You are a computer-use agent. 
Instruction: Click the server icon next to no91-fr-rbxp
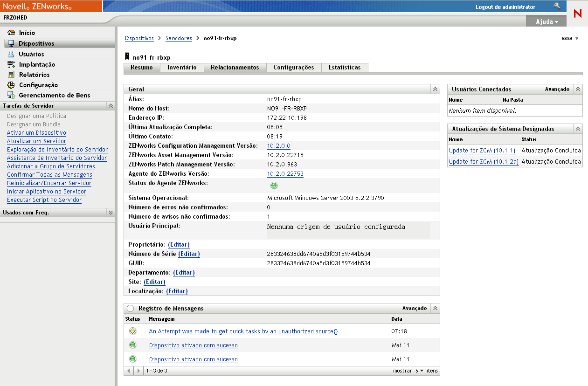pyautogui.click(x=127, y=57)
